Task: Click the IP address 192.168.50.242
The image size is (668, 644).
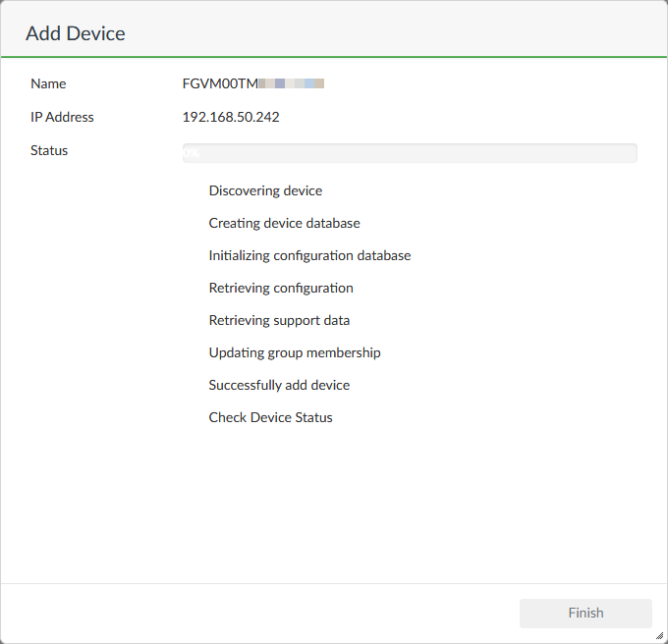Action: [x=231, y=117]
